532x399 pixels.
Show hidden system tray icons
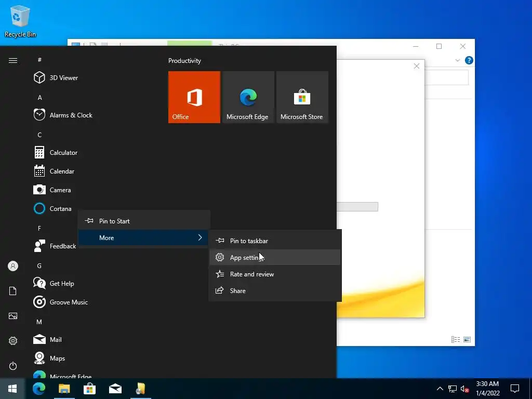[x=440, y=389]
